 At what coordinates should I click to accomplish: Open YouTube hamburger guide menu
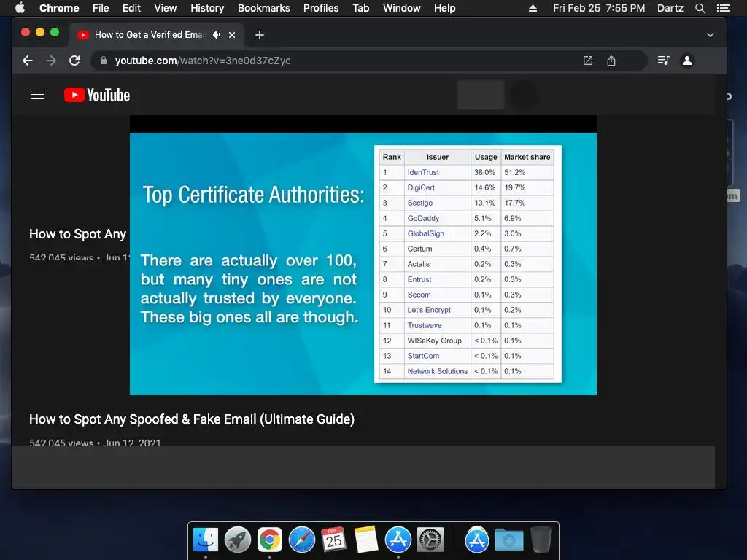[38, 95]
